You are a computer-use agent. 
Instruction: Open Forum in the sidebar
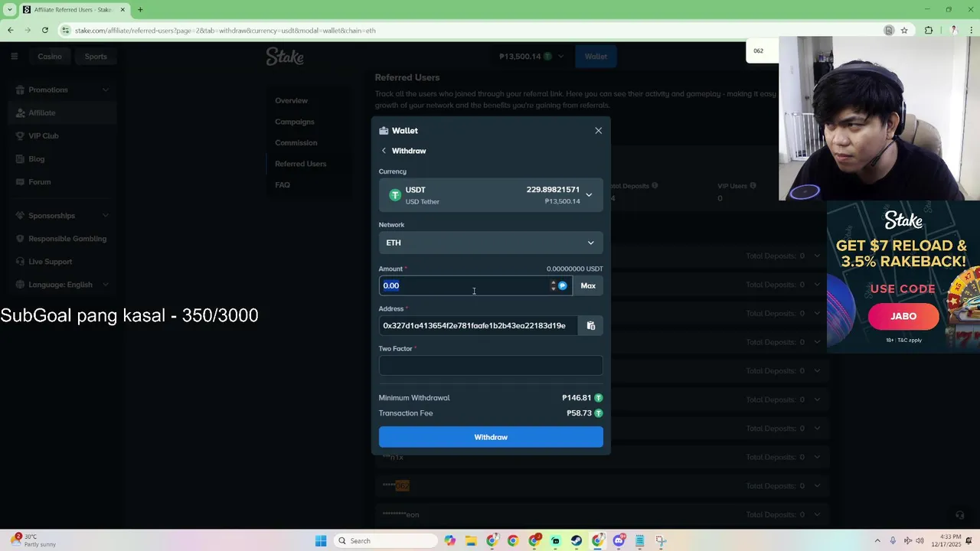click(x=63, y=181)
